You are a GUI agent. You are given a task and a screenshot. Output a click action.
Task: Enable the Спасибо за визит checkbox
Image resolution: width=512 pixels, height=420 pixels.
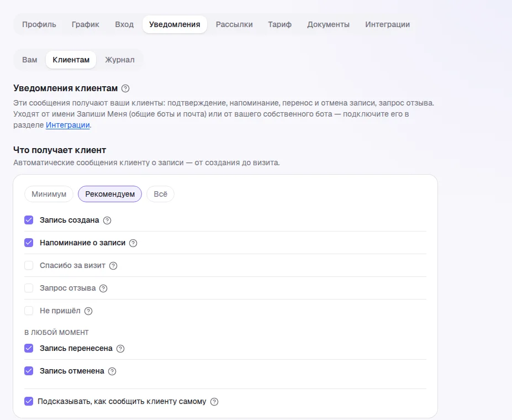pyautogui.click(x=29, y=265)
